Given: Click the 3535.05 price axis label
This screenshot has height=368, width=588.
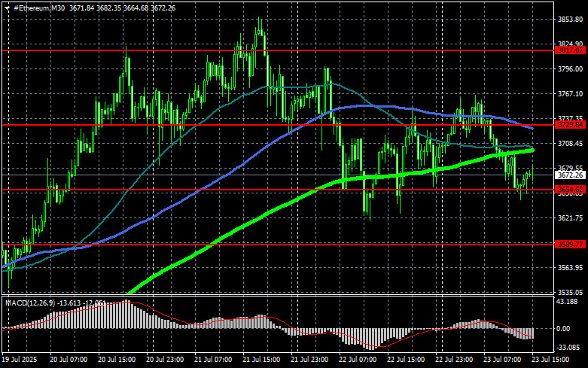Looking at the screenshot, I should pos(570,292).
